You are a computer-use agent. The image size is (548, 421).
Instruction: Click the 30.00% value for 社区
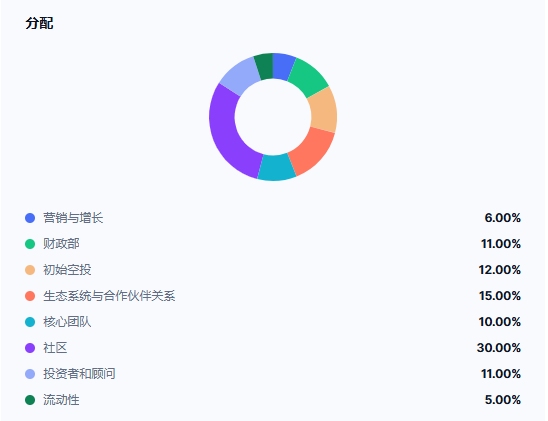coord(499,348)
